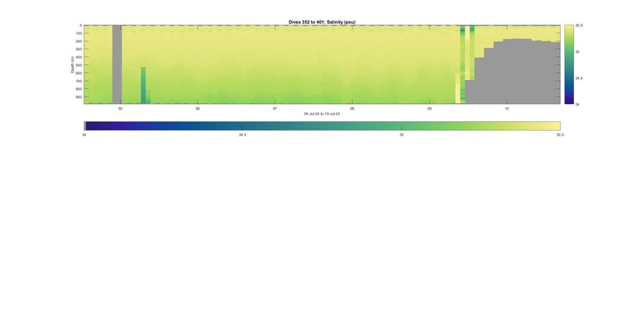The height and width of the screenshot is (334, 644).
Task: Click the depth tick label '300'
Action: [x=78, y=49]
